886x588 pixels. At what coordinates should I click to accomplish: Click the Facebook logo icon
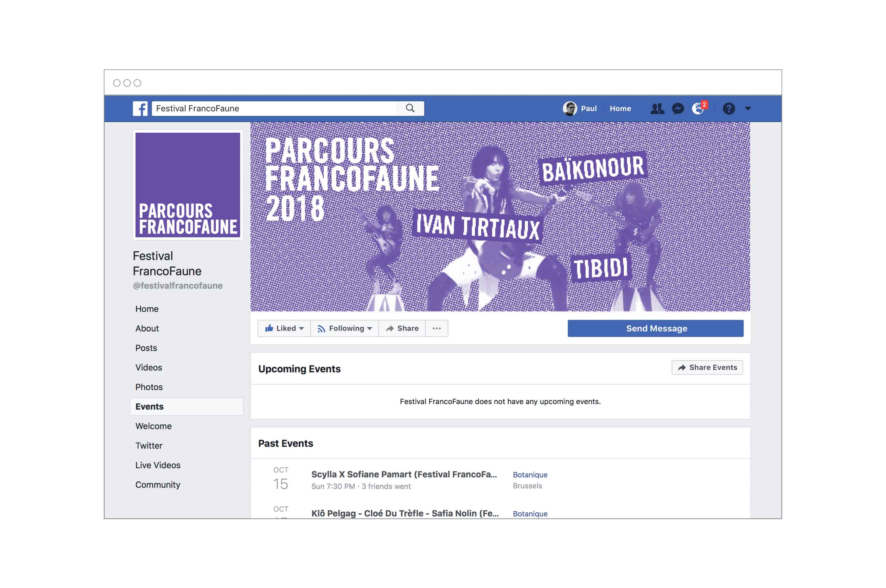pos(140,109)
